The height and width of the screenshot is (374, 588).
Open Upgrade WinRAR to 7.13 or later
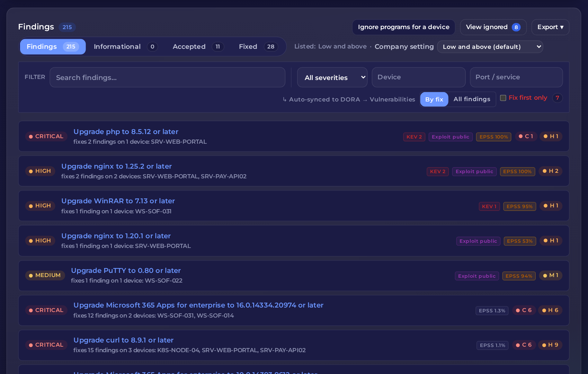[x=118, y=201]
